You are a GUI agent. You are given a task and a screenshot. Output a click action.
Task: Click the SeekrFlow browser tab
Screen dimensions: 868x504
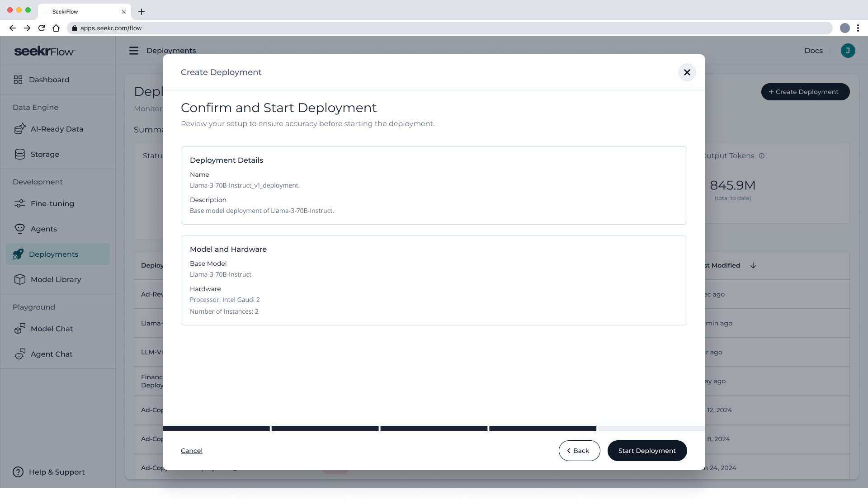point(85,12)
